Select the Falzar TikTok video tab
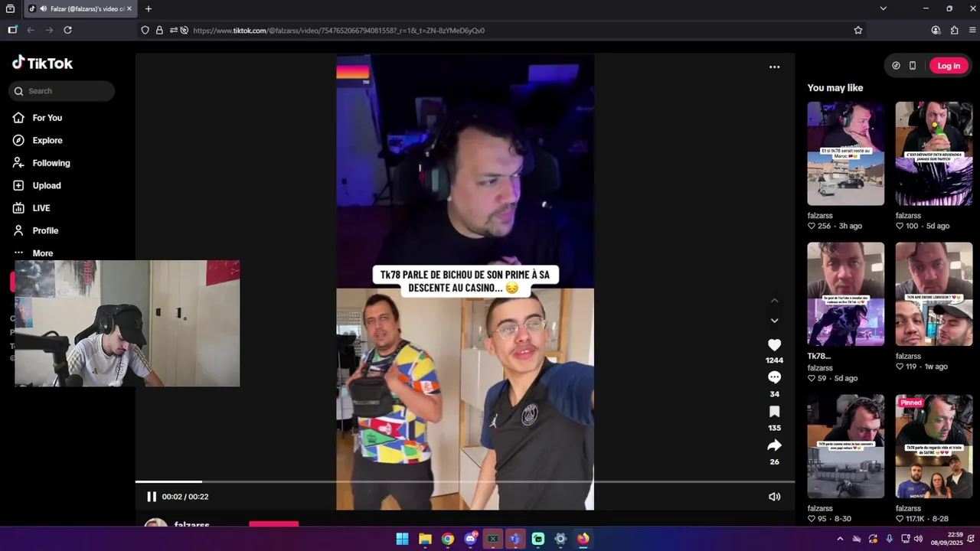The width and height of the screenshot is (980, 551). pyautogui.click(x=80, y=9)
